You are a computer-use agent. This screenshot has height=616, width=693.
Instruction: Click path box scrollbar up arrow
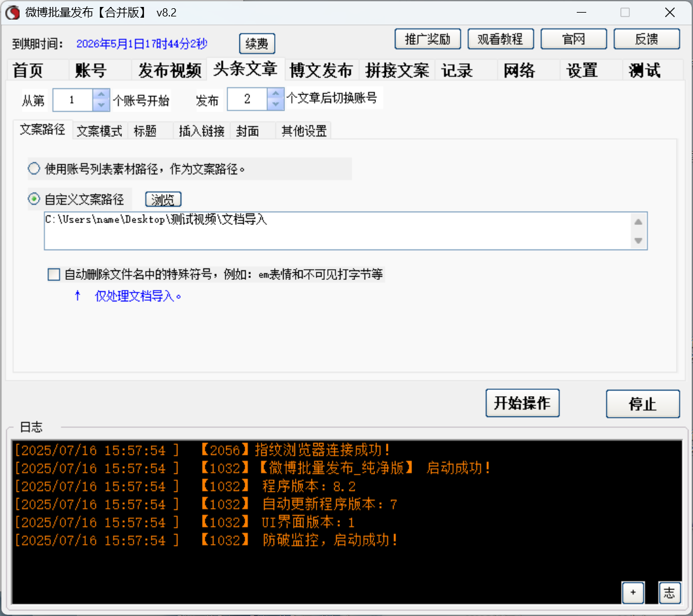click(638, 222)
